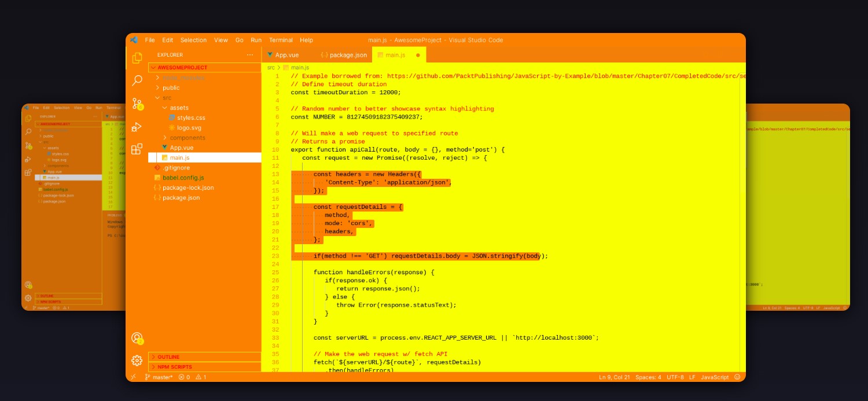
Task: Close the unsaved main.js tab via its dot
Action: click(418, 55)
